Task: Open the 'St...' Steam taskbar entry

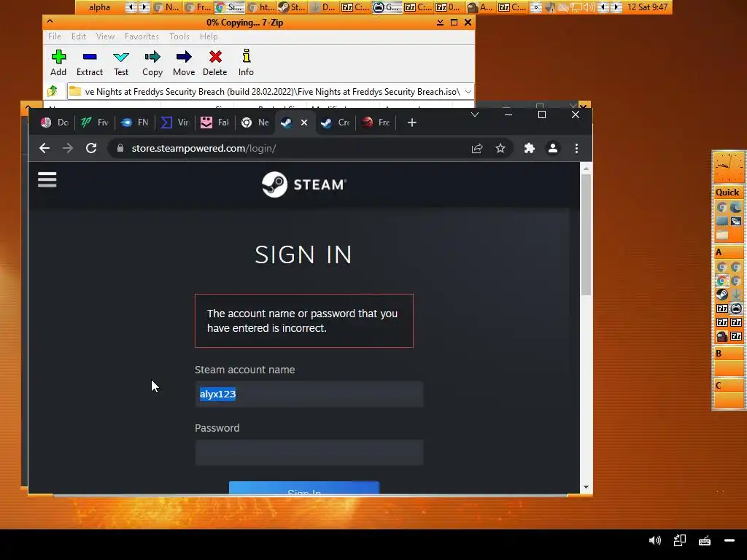Action: pyautogui.click(x=292, y=7)
